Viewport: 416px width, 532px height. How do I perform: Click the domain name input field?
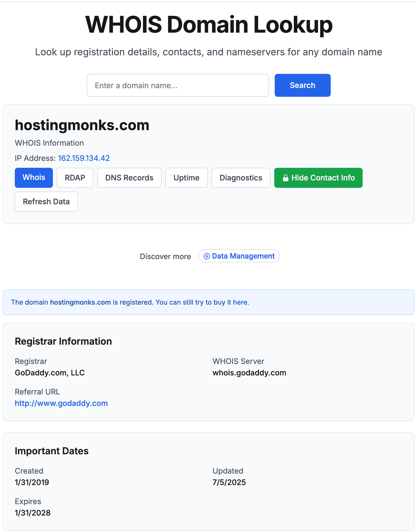click(x=178, y=85)
